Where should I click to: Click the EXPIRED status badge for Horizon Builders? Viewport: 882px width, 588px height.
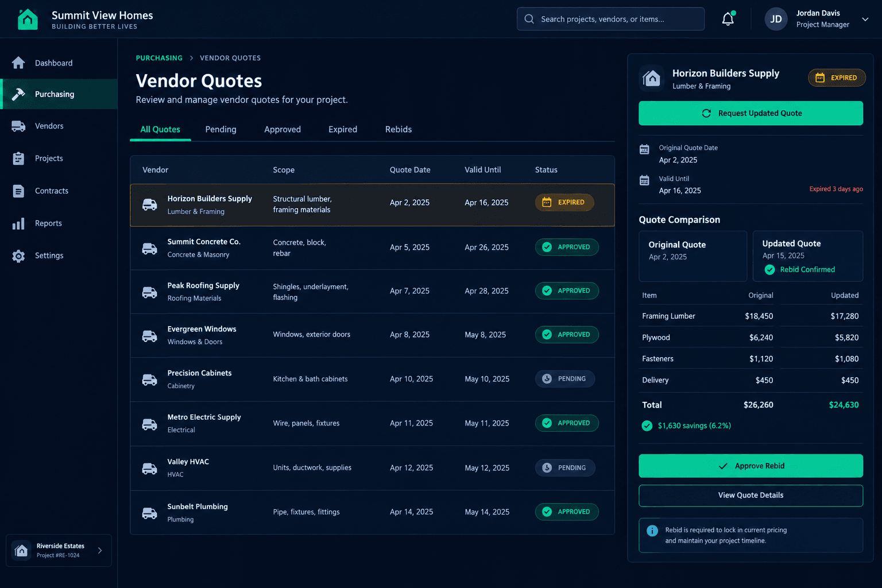(x=564, y=202)
